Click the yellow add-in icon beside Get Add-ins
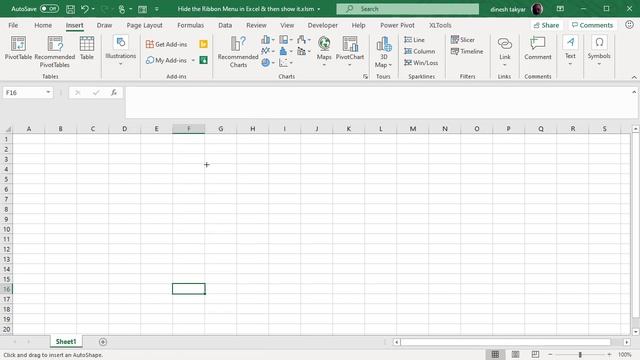 pyautogui.click(x=203, y=44)
